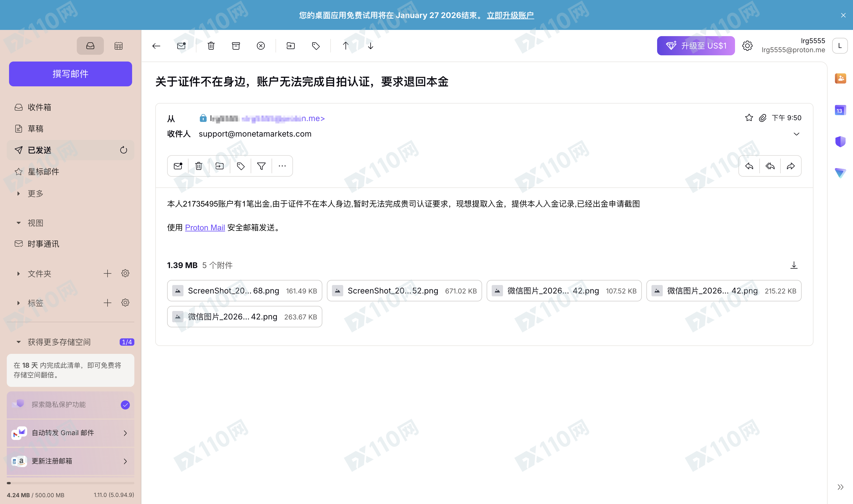This screenshot has width=853, height=504.
Task: Toggle the privacy features checklist checkmark
Action: pyautogui.click(x=125, y=405)
